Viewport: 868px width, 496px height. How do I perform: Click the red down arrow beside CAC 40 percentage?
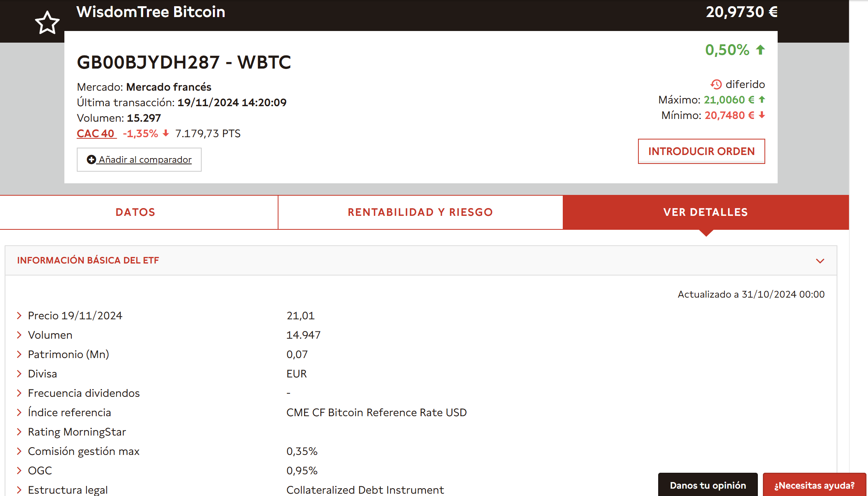pos(166,133)
